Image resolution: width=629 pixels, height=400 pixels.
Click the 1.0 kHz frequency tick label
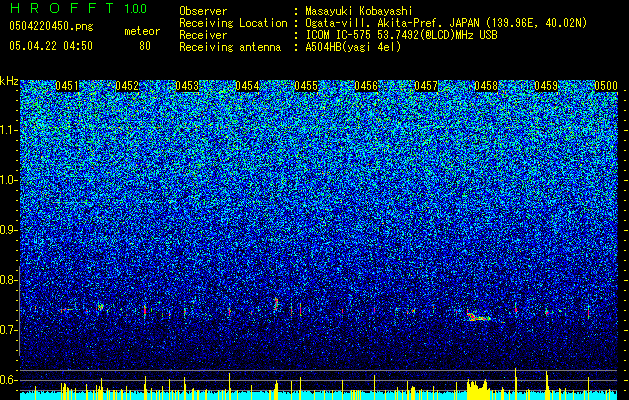8,180
